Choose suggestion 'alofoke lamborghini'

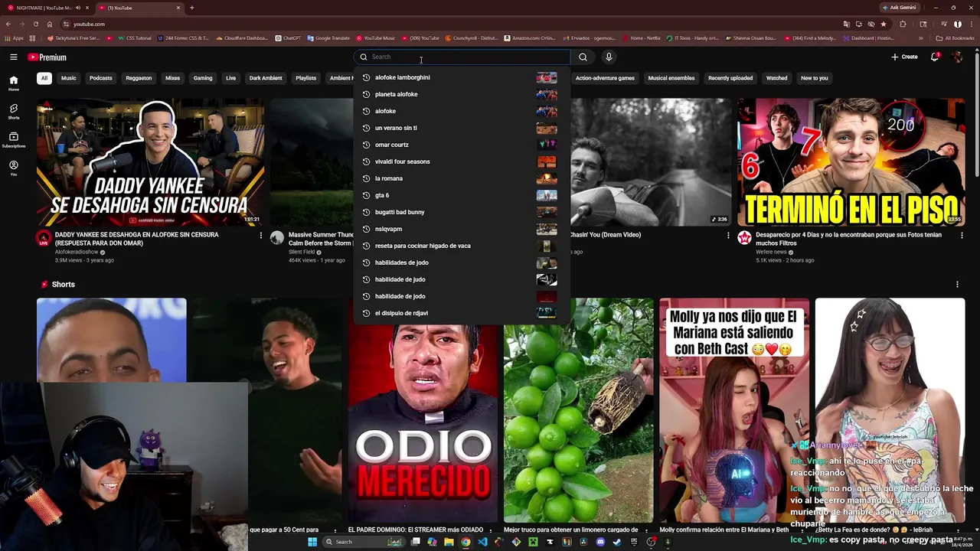coord(460,77)
